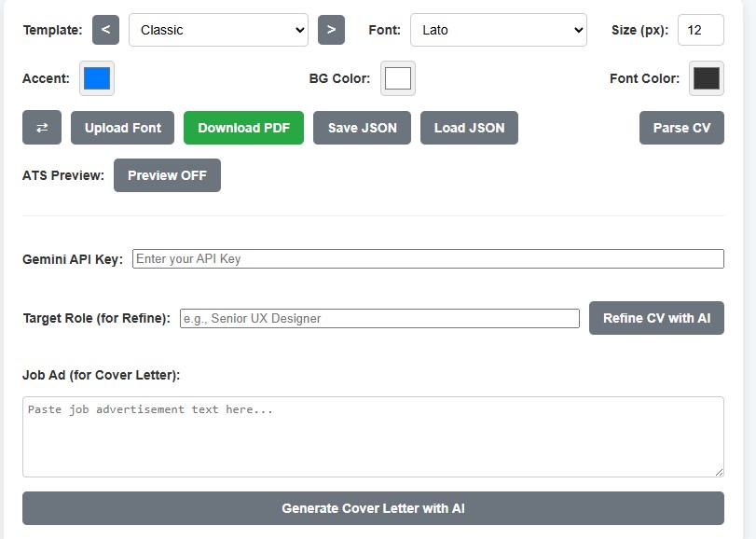Click Refine CV with AI
Screen dimensions: 756x539
click(x=656, y=318)
